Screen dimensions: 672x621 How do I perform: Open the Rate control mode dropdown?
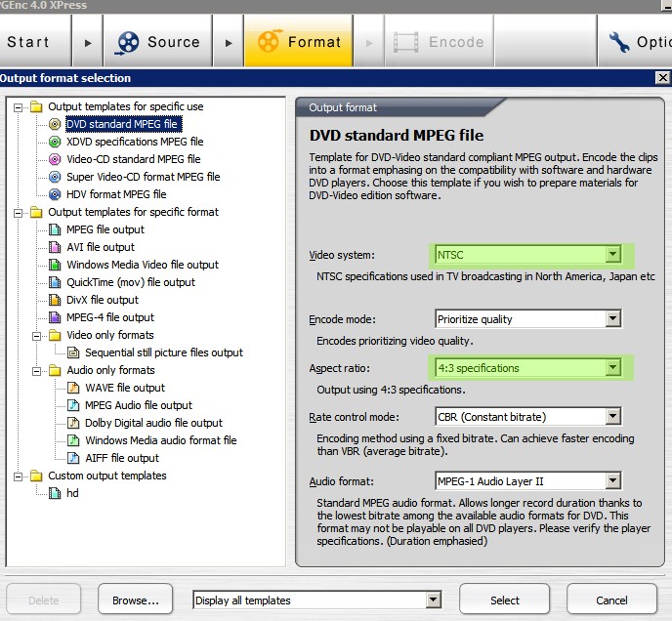[x=612, y=417]
